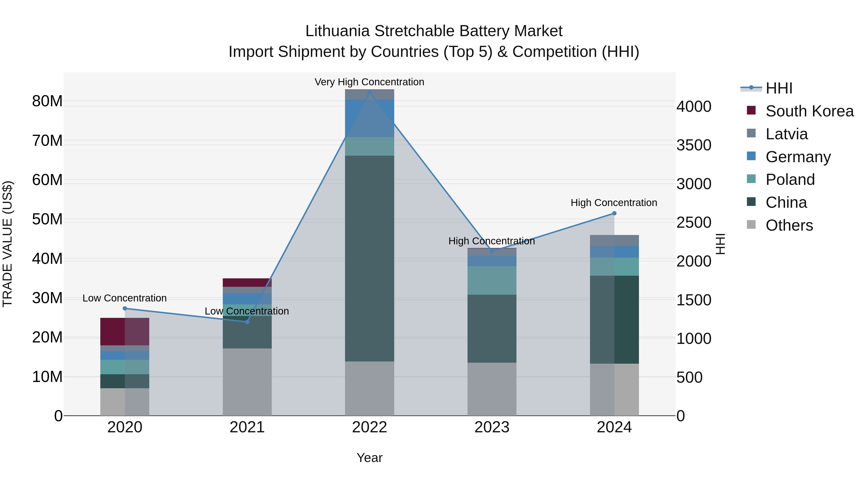This screenshot has width=868, height=488.
Task: Toggle the Germany legend entry
Action: tap(788, 157)
